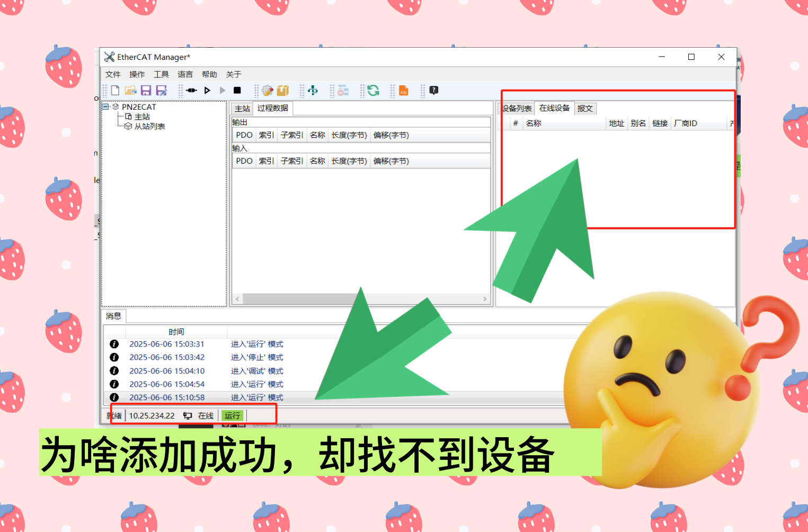Screen dimensions: 808x532
Task: Open help question mark icon
Action: tap(434, 91)
